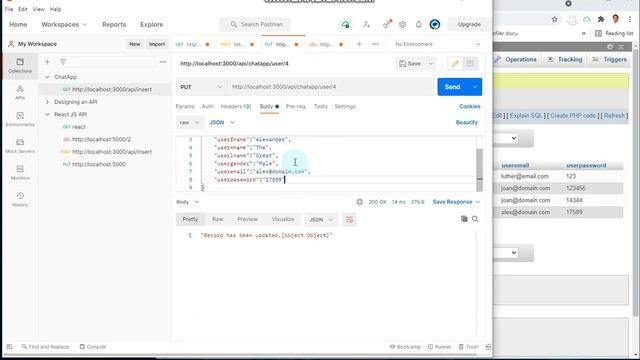Switch to the Headers tab

click(x=236, y=107)
